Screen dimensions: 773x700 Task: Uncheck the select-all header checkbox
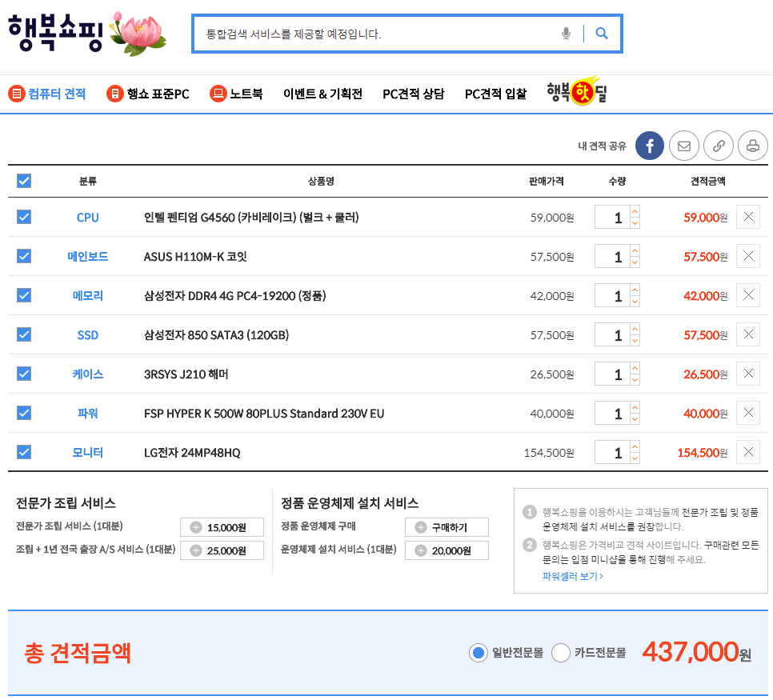coord(24,181)
